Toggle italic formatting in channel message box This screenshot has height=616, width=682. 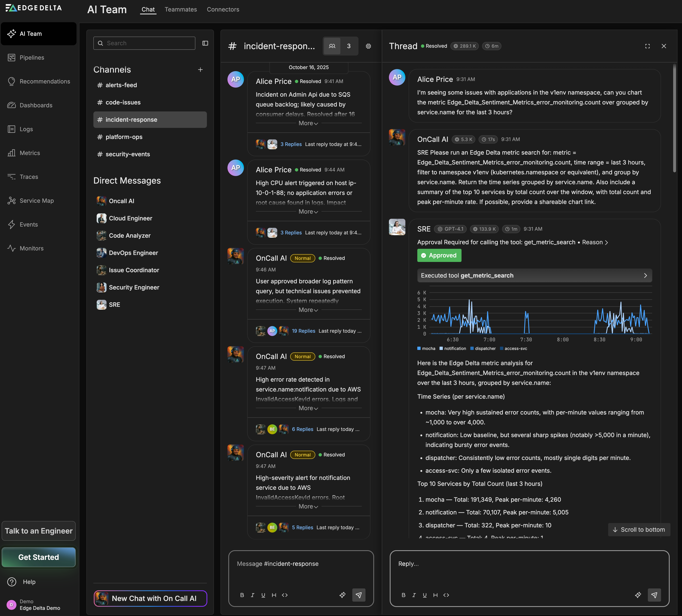pos(252,595)
